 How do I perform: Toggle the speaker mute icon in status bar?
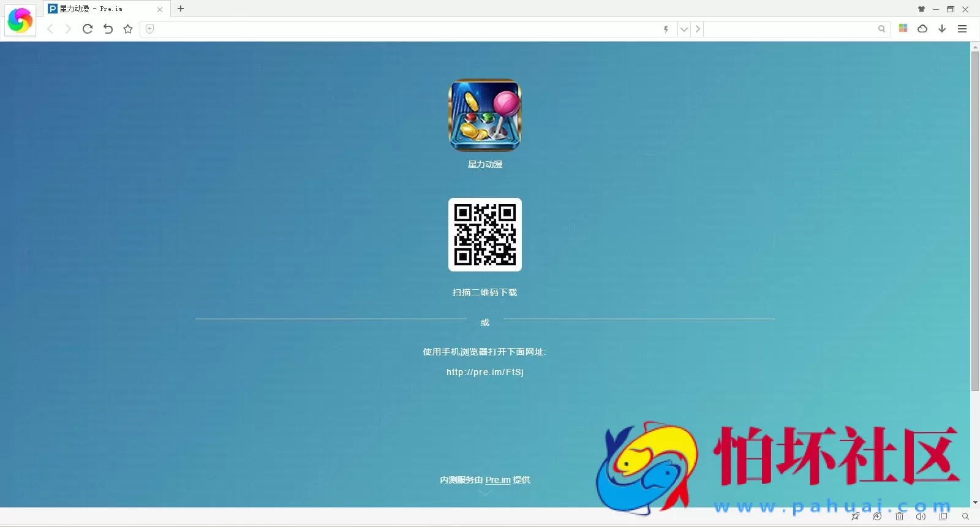coord(921,517)
